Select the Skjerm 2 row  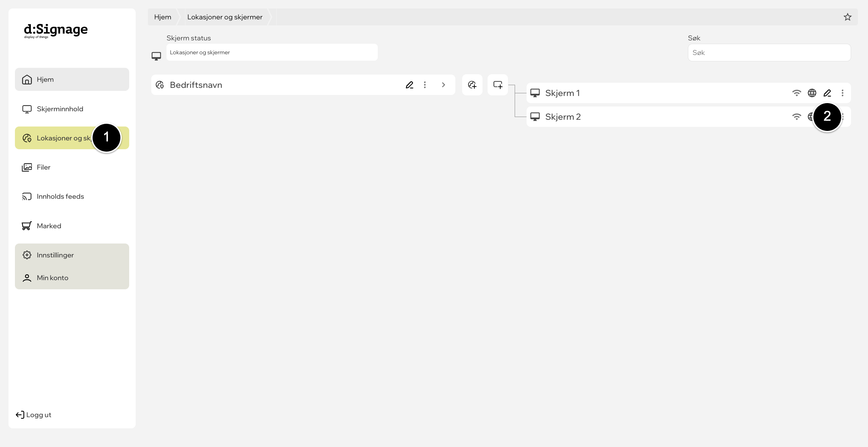(x=689, y=117)
